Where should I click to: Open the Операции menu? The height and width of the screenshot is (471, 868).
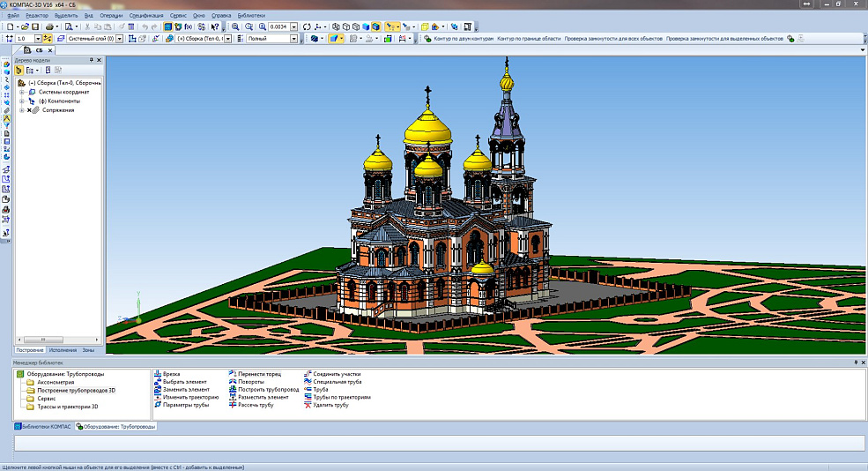[x=111, y=16]
